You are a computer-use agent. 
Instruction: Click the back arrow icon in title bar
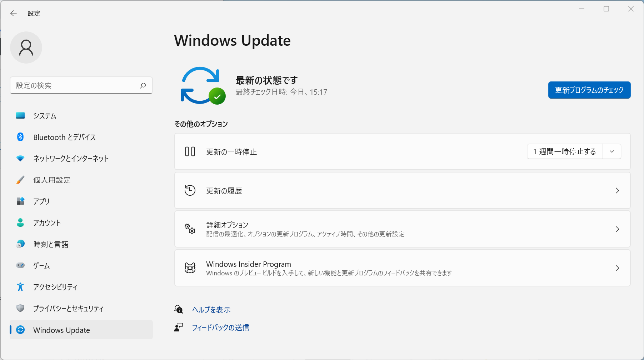tap(14, 13)
